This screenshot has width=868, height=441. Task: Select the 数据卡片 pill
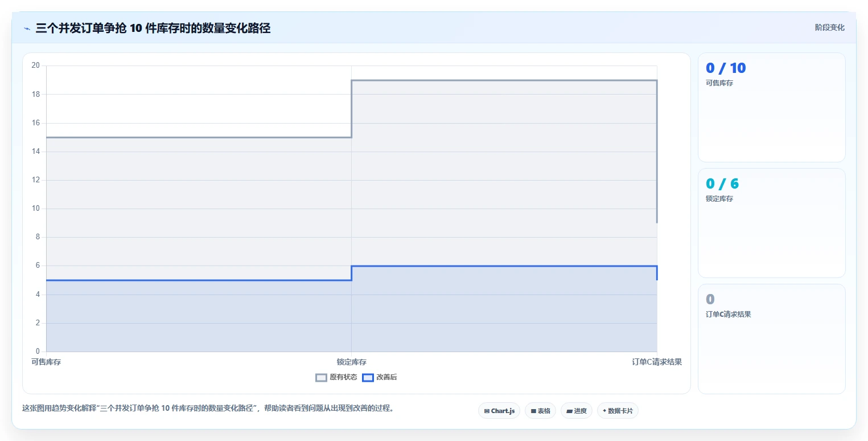click(x=618, y=411)
